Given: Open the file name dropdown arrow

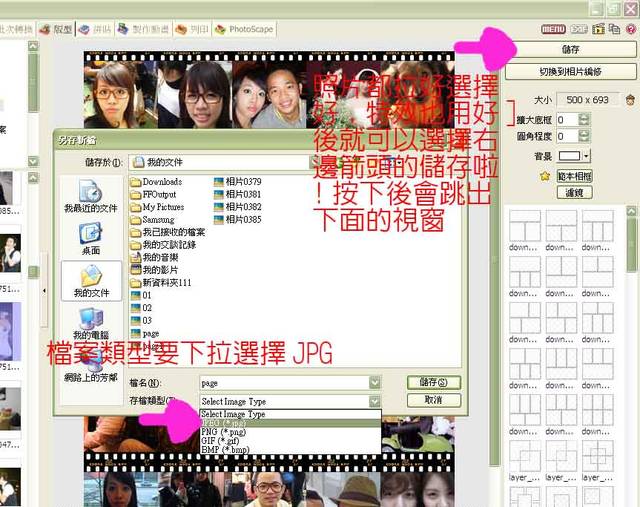Looking at the screenshot, I should coord(375,383).
